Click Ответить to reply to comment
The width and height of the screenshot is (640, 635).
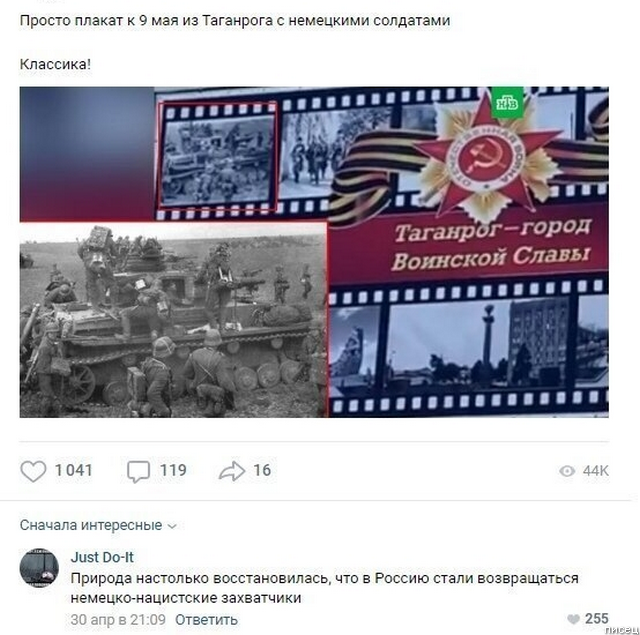[206, 619]
